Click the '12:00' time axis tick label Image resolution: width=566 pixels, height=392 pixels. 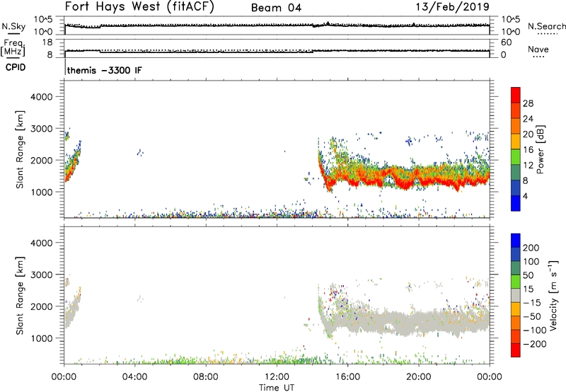pos(277,377)
